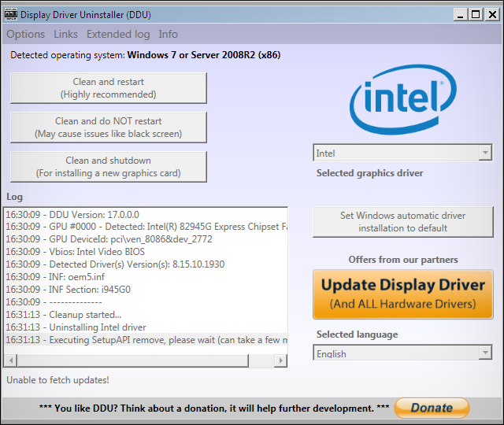Click the log's right scroll arrow
504x425 pixels.
(x=280, y=360)
